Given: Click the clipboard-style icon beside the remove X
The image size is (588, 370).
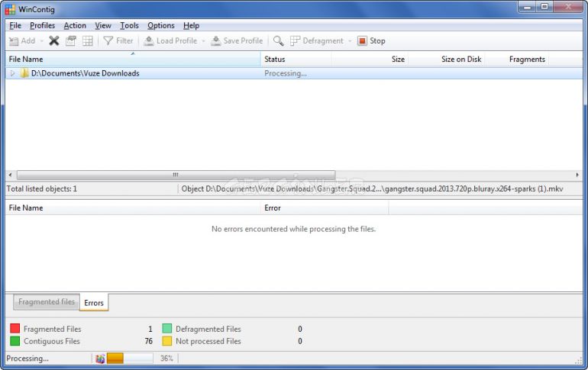Looking at the screenshot, I should click(x=71, y=40).
